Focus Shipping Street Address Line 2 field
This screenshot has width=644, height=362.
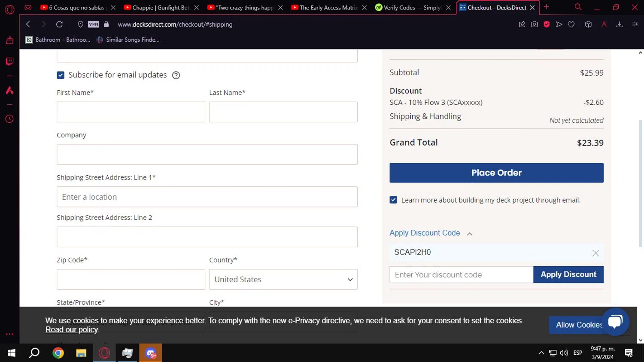pyautogui.click(x=207, y=237)
